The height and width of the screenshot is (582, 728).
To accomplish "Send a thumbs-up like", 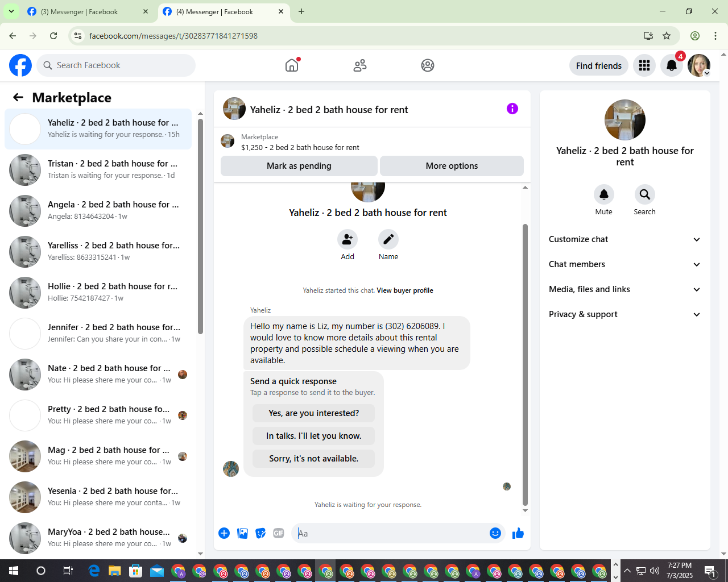I will [518, 533].
